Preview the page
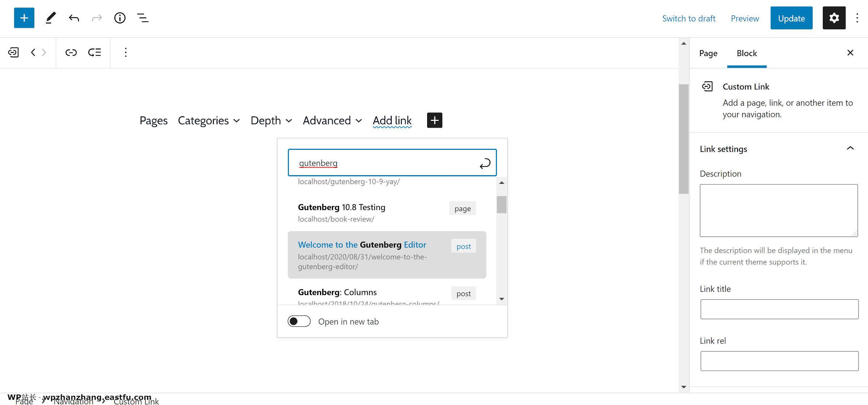 tap(745, 18)
